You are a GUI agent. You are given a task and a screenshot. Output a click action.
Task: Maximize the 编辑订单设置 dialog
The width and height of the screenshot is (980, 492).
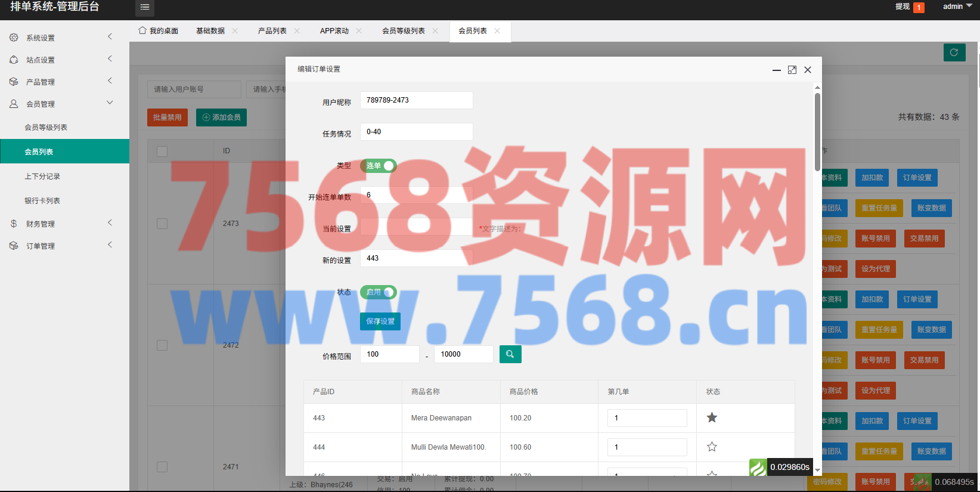point(792,70)
